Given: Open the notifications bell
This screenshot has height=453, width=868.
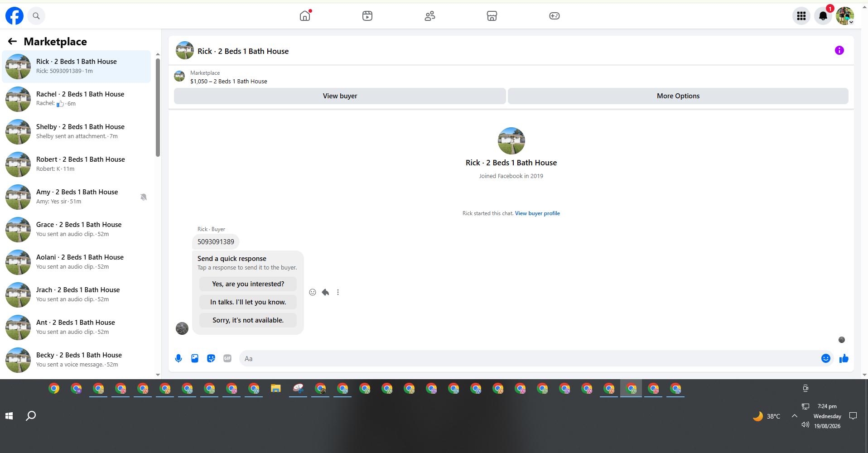Looking at the screenshot, I should [823, 16].
